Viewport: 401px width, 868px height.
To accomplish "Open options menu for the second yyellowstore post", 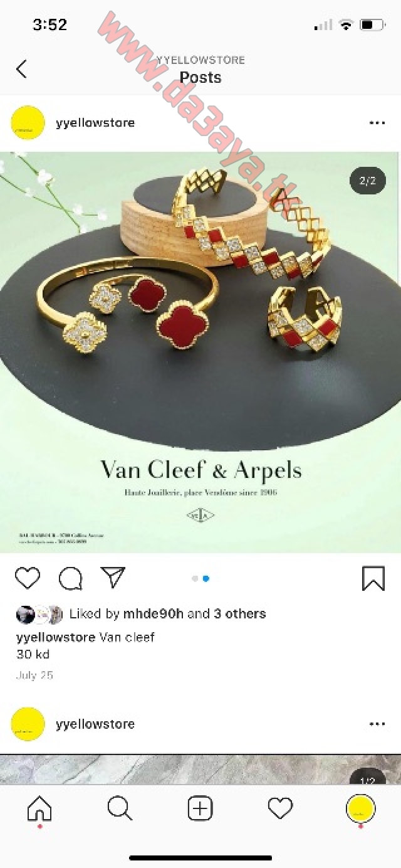I will pos(377,724).
